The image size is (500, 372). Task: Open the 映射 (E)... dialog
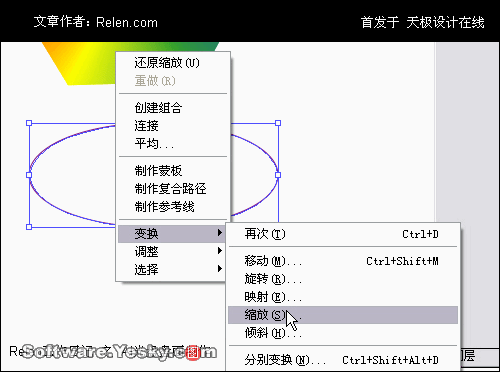(x=343, y=297)
